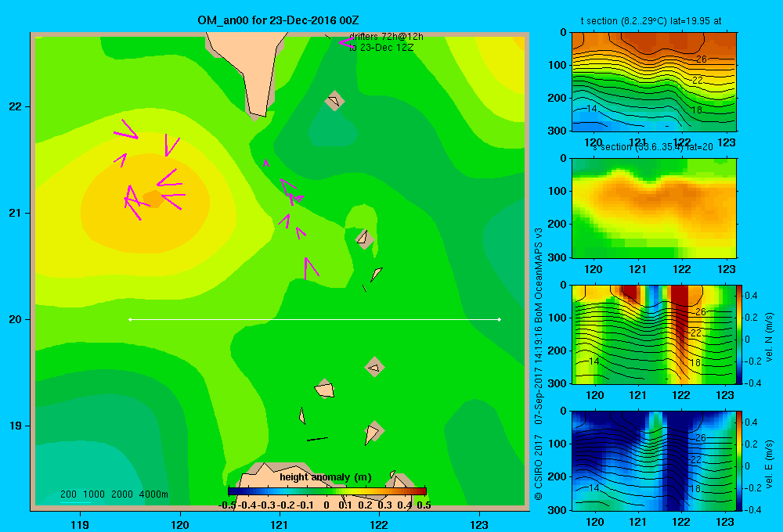Click the '0' label on height anomaly scale
This screenshot has height=532, width=783.
(326, 505)
